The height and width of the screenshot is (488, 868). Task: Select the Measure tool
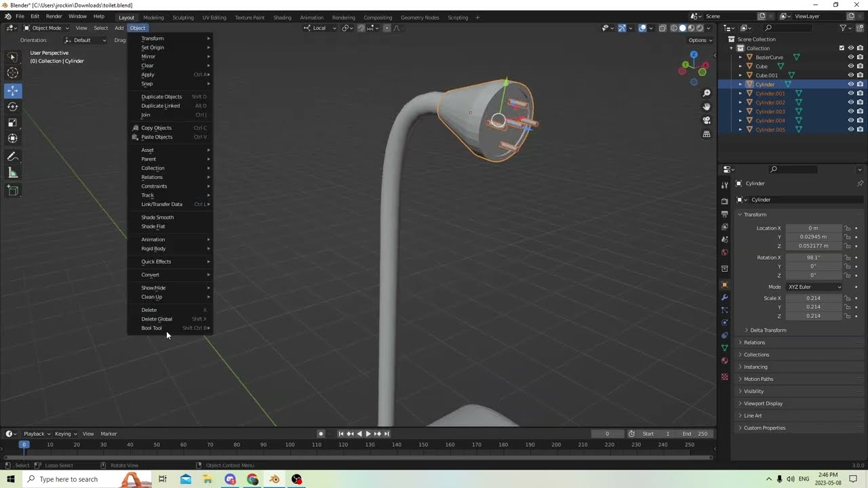pos(13,173)
